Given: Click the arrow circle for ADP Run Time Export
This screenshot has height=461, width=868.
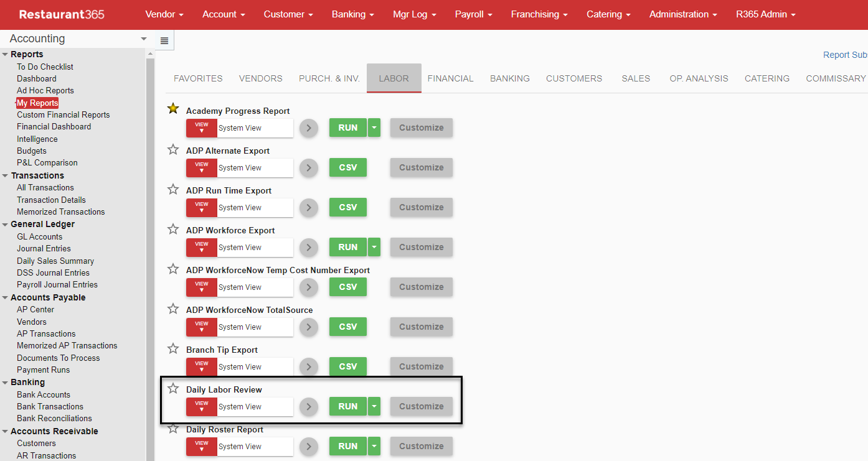Looking at the screenshot, I should pos(309,208).
